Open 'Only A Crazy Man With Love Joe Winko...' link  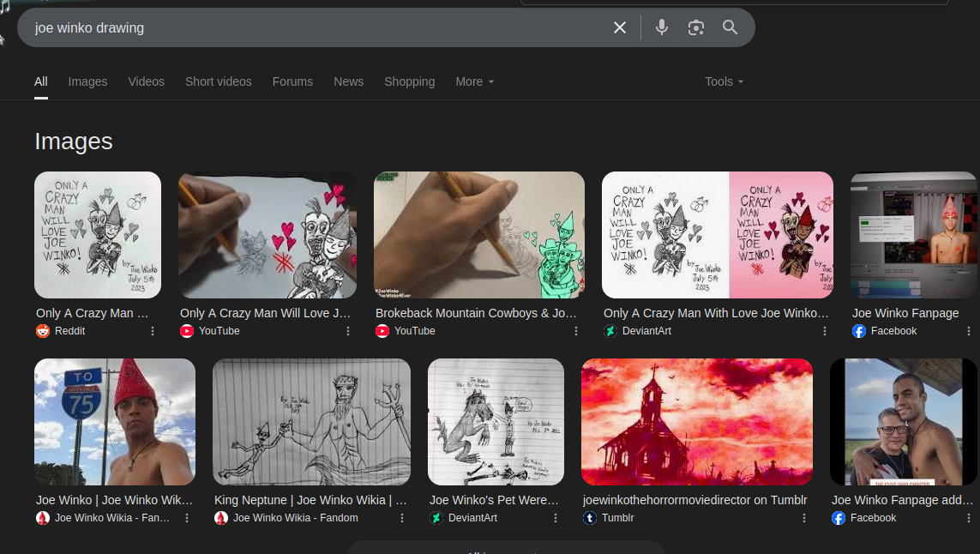click(x=716, y=313)
